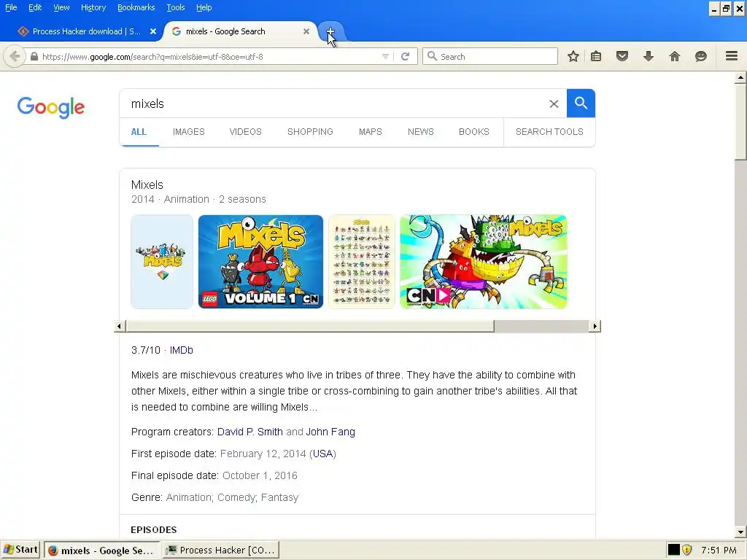
Task: Follow the IMDb rating link
Action: [x=181, y=351]
